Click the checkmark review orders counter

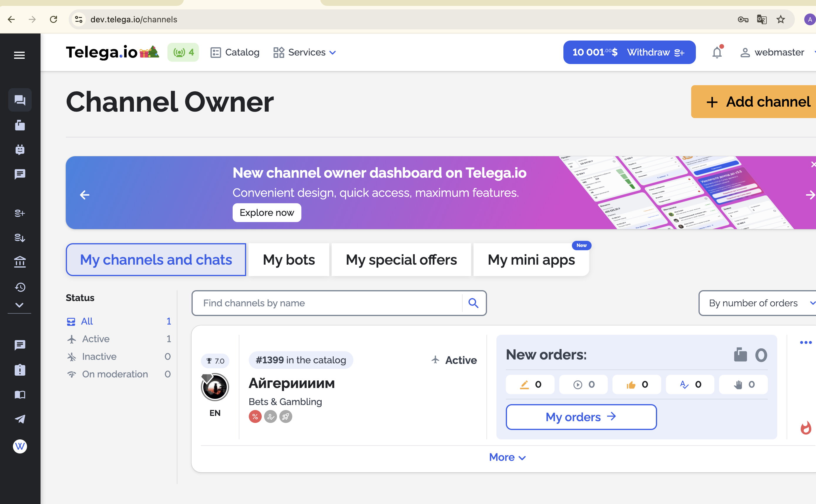click(690, 384)
